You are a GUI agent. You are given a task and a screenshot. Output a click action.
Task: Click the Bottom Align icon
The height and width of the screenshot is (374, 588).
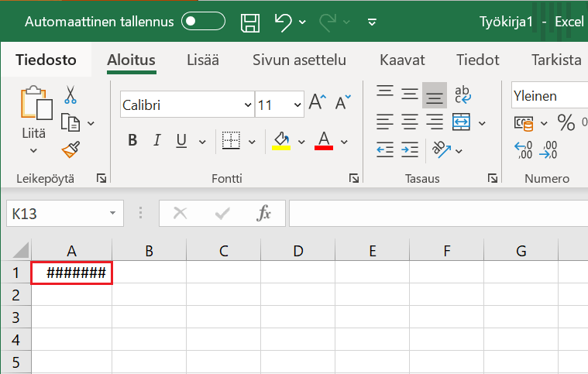(435, 95)
